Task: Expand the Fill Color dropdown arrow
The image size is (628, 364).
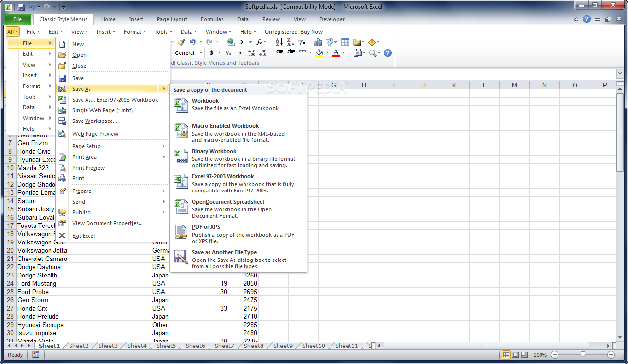Action: 327,53
